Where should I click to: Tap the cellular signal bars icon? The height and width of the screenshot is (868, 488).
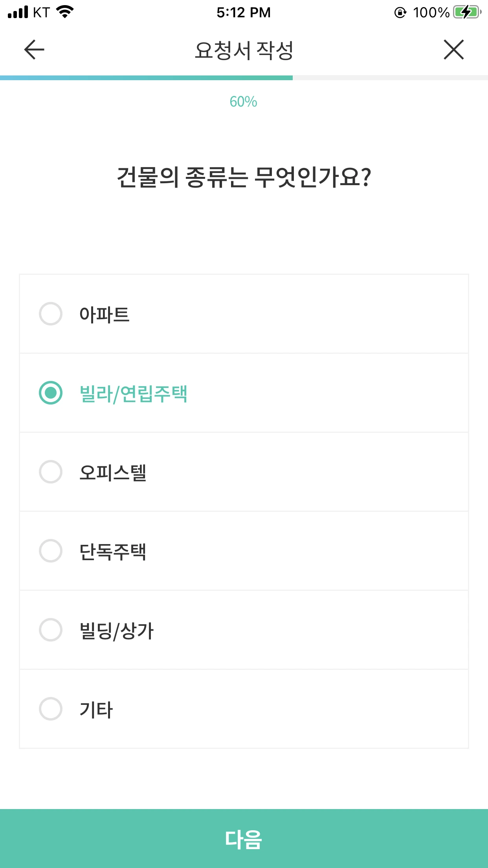[x=18, y=12]
